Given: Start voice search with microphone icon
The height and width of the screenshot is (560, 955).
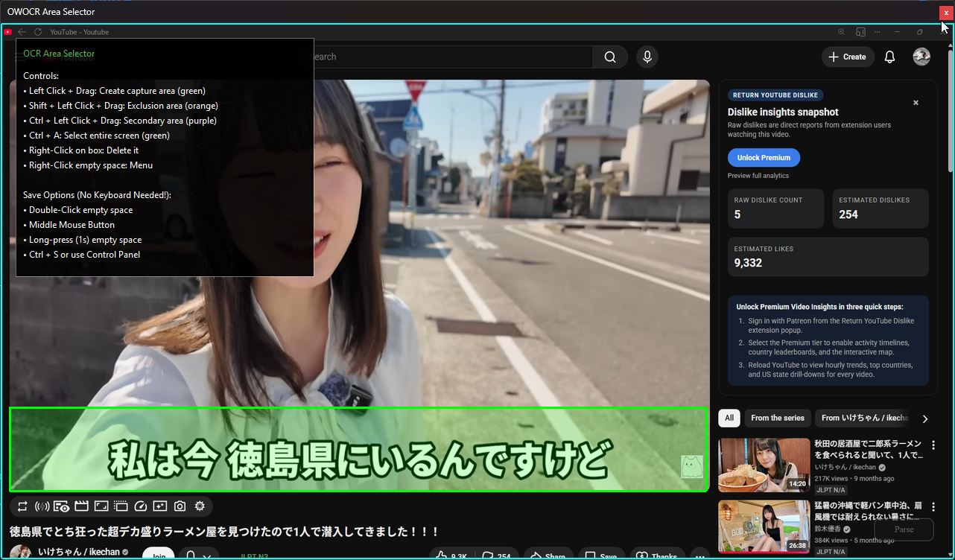Looking at the screenshot, I should tap(647, 57).
